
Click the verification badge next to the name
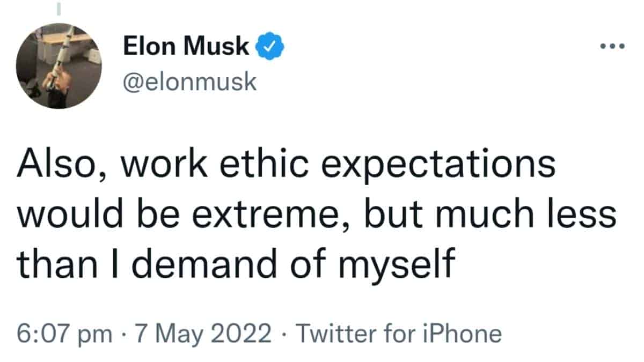pyautogui.click(x=269, y=45)
